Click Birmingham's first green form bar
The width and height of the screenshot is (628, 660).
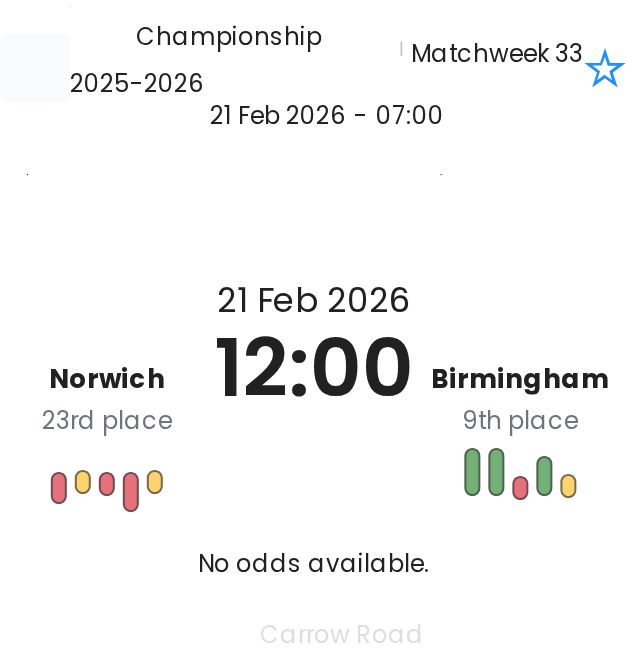point(472,472)
